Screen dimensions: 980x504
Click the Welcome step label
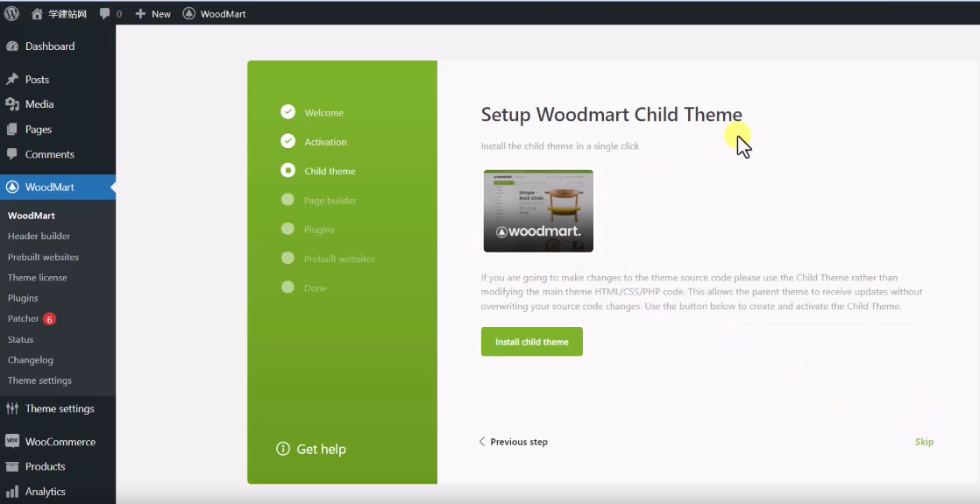click(323, 112)
